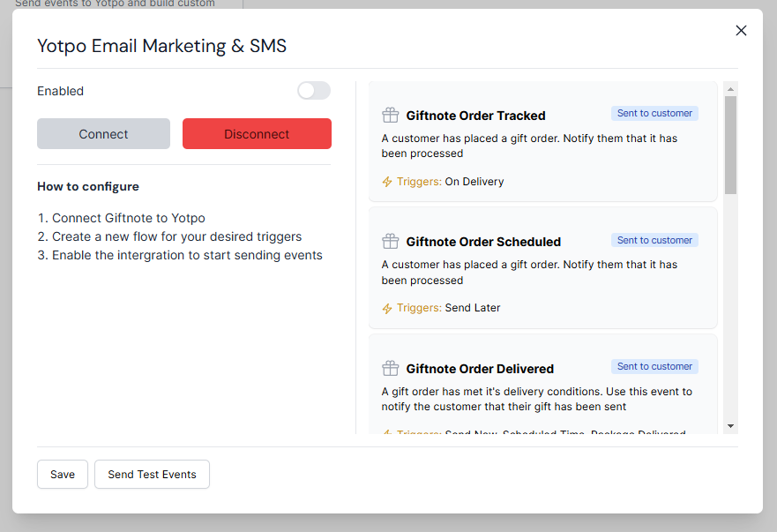777x532 pixels.
Task: Click Sent to customer badge on Order Scheduled
Action: point(654,241)
